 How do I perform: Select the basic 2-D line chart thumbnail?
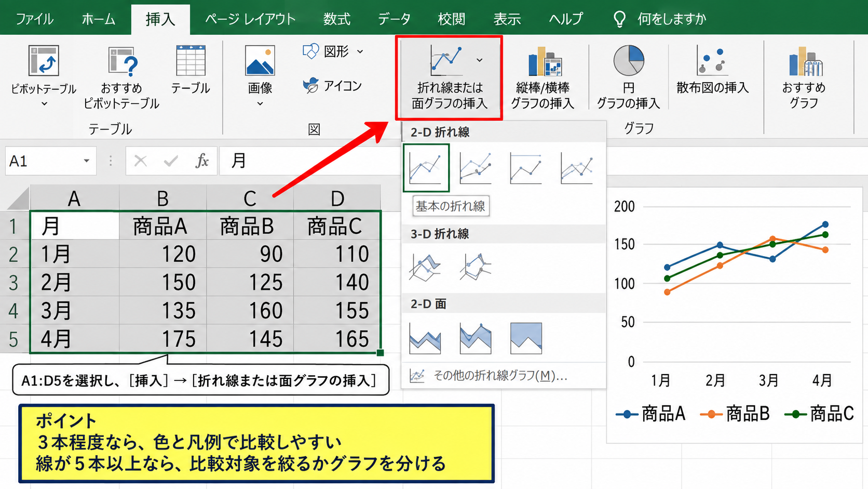click(x=426, y=168)
